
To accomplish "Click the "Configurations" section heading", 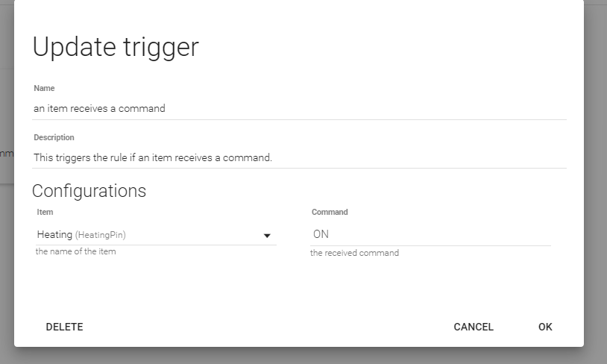I will click(89, 190).
